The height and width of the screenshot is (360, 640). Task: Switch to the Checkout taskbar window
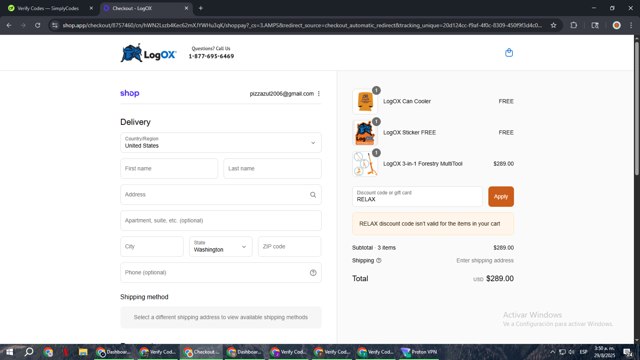(202, 352)
